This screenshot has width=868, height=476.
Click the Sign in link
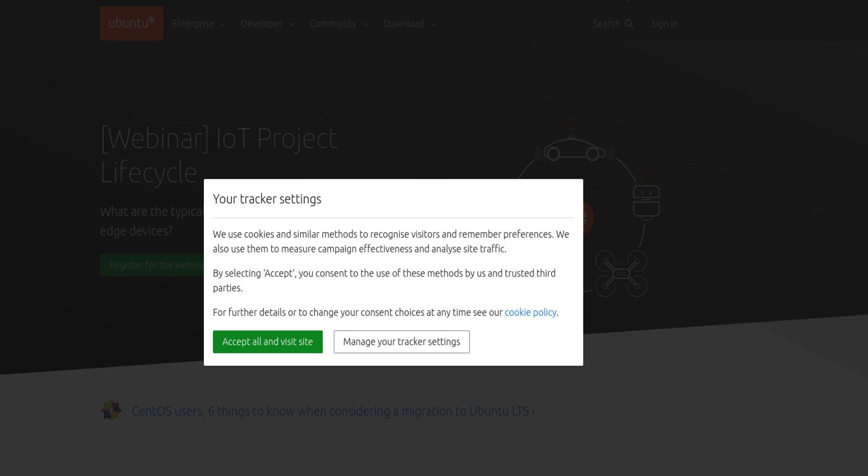(x=664, y=24)
